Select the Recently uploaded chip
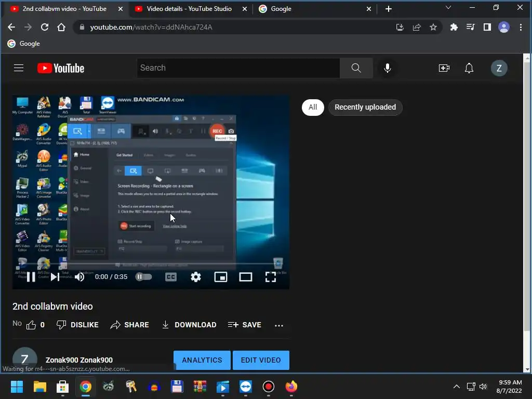 pos(365,107)
